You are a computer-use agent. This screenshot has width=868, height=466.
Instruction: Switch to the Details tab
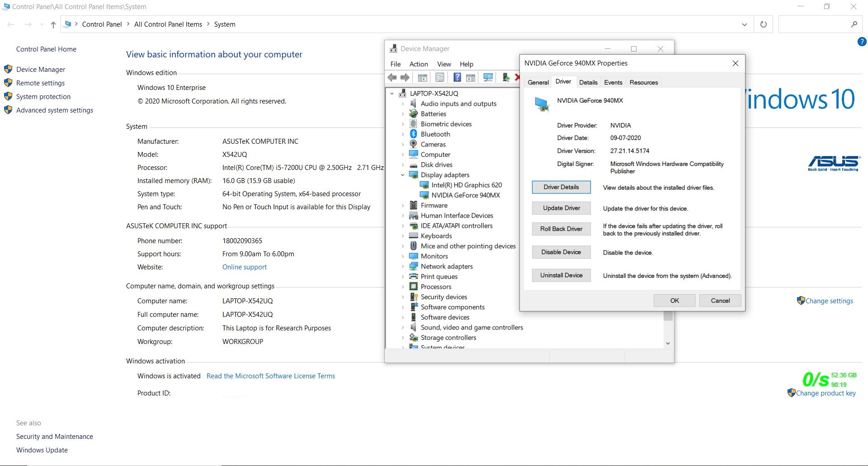[588, 82]
